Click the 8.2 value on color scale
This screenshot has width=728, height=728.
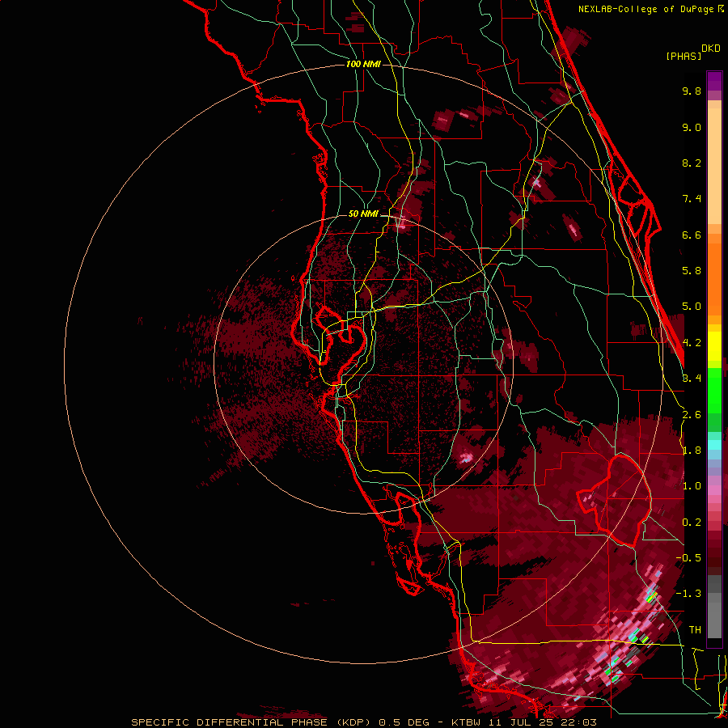[x=692, y=163]
